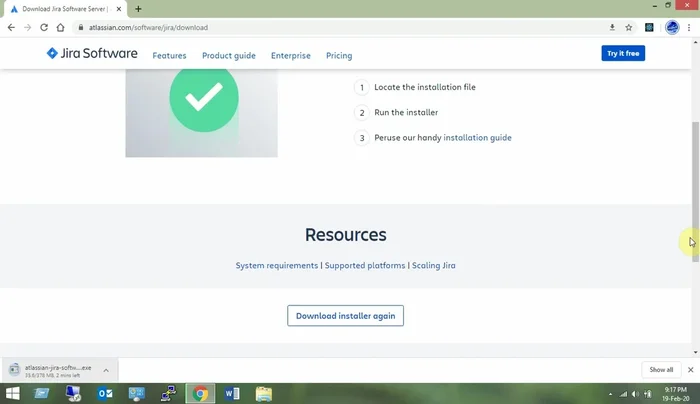Open the Enterprise menu item
Viewport: 700px width, 404px height.
[291, 55]
